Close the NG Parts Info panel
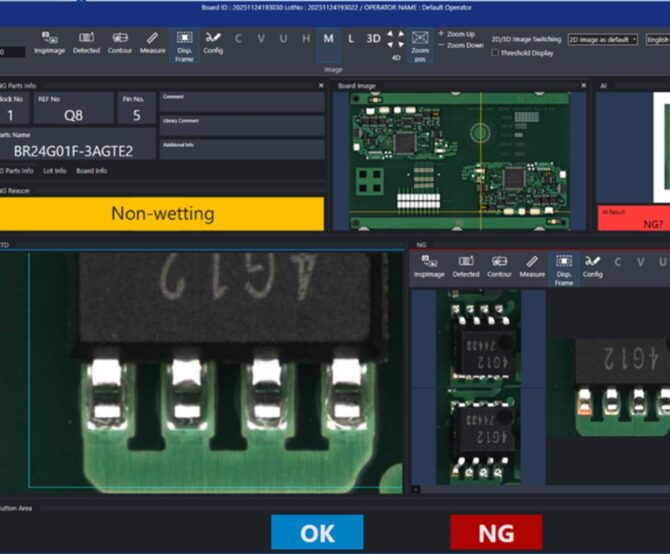670x554 pixels. click(321, 85)
